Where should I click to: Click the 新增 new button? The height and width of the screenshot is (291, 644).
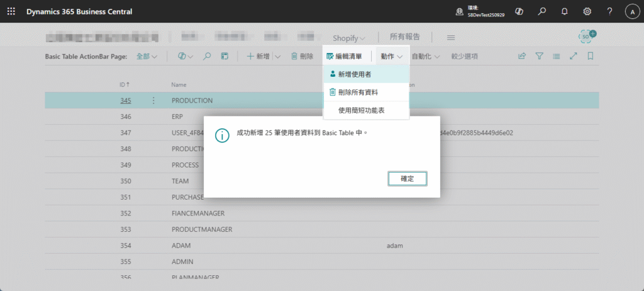tap(258, 57)
